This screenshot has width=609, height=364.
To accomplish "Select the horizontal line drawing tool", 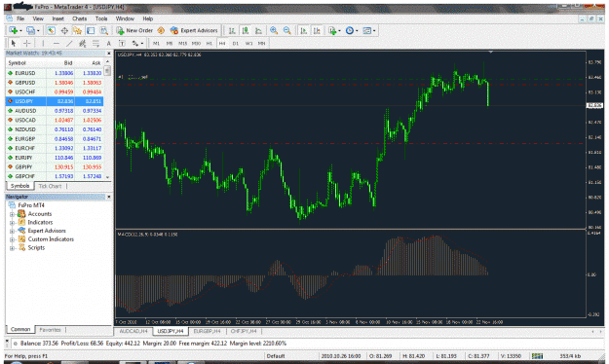I will point(57,43).
